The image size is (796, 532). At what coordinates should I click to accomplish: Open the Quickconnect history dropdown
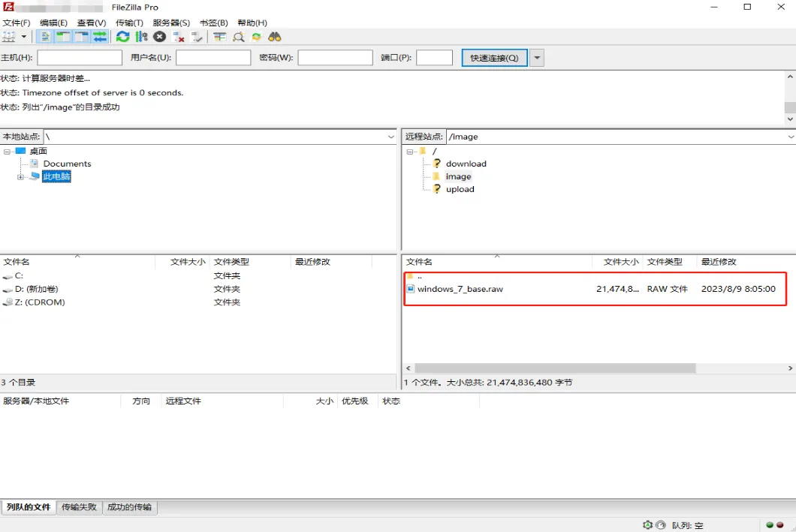538,57
